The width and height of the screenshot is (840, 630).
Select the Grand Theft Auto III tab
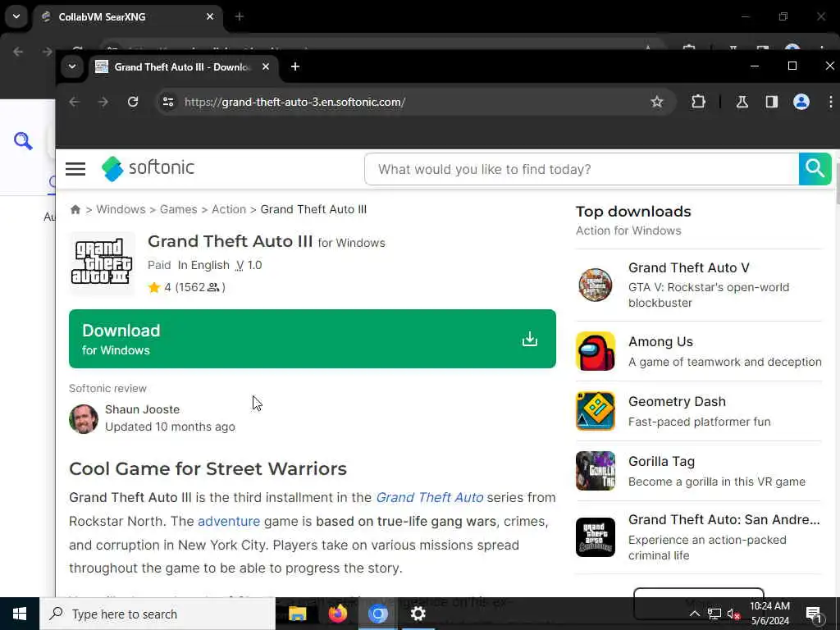pyautogui.click(x=182, y=66)
